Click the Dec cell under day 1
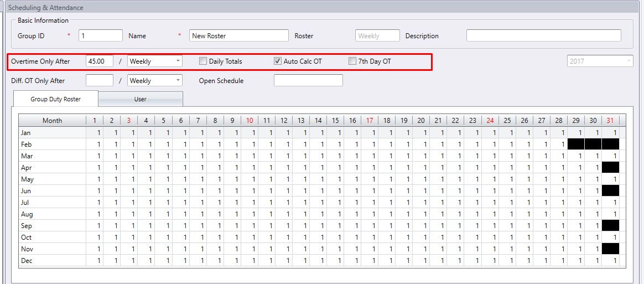Image resolution: width=644 pixels, height=284 pixels. click(95, 261)
